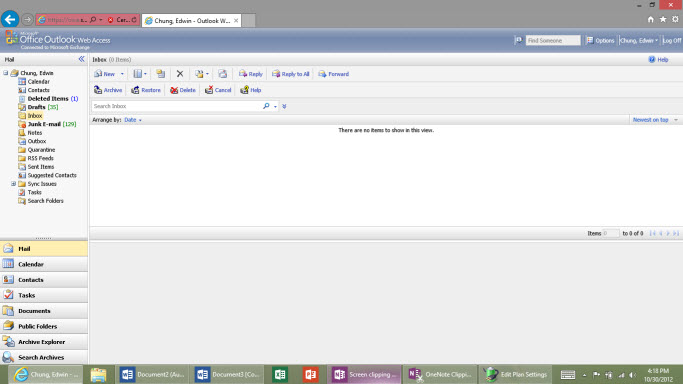The height and width of the screenshot is (384, 683).
Task: Switch to the Documents module
Action: (44, 311)
